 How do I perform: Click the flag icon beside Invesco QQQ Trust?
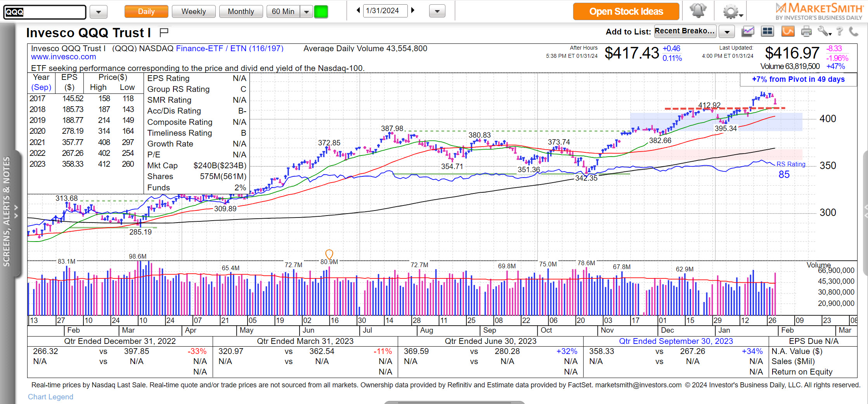164,33
